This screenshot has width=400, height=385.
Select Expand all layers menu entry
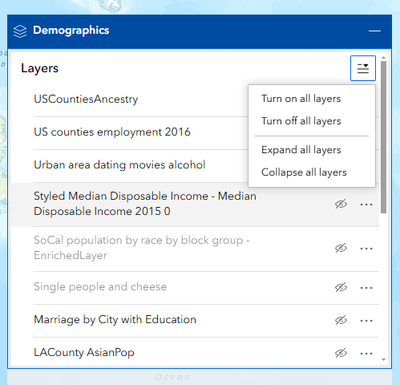pyautogui.click(x=301, y=150)
